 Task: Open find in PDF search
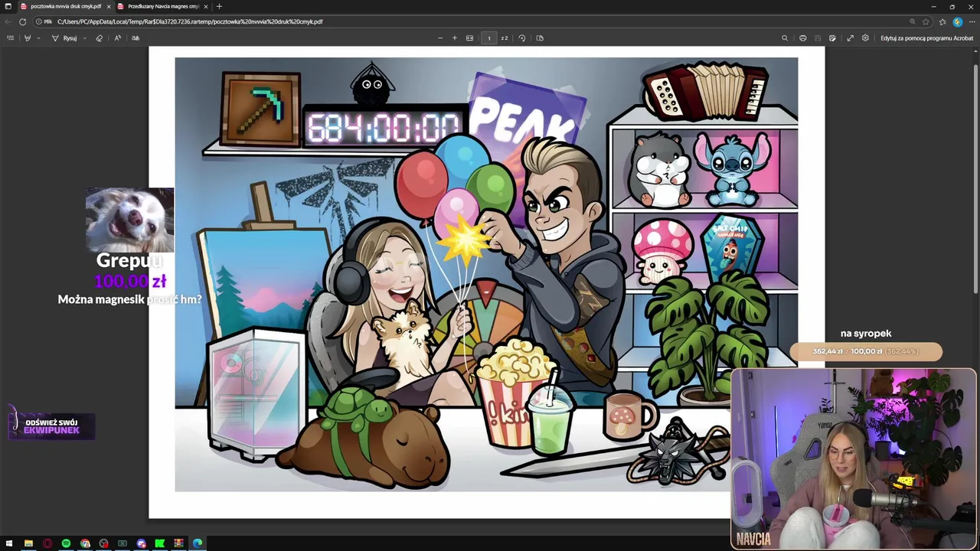click(785, 37)
